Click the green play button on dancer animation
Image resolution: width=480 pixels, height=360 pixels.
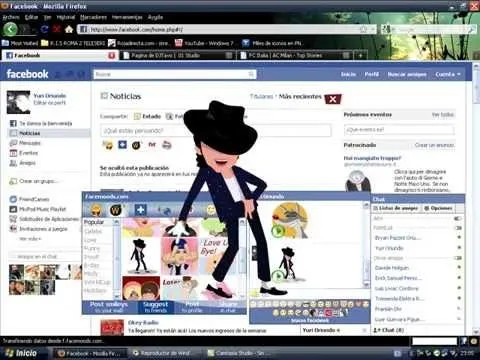277,276
